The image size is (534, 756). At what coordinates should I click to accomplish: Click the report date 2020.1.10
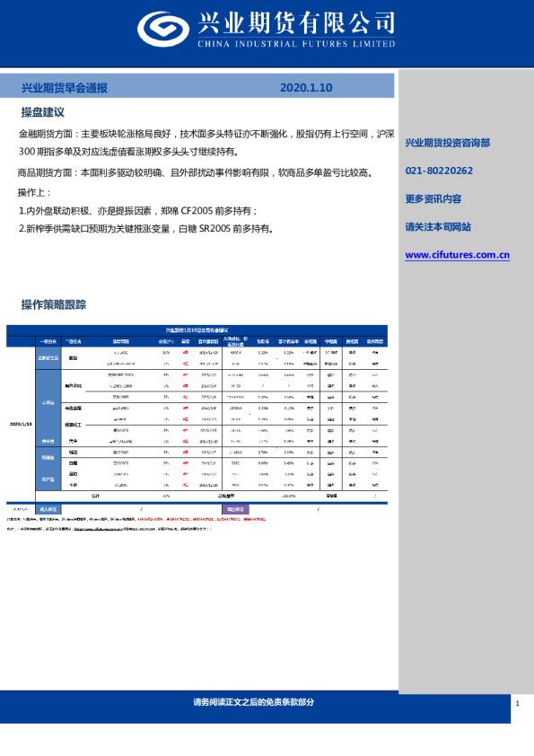306,88
